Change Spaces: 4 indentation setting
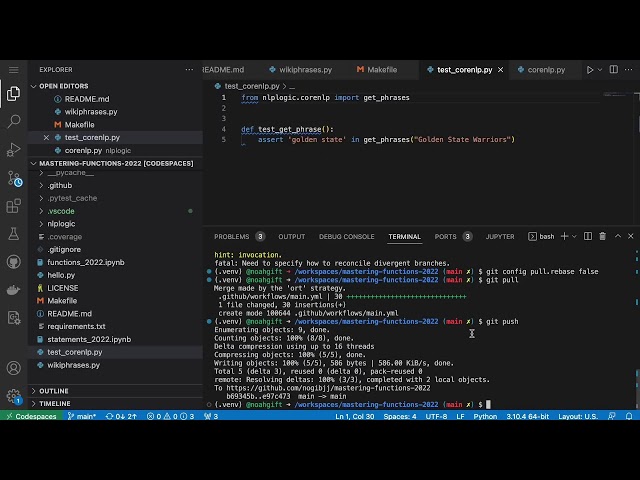 click(x=400, y=416)
